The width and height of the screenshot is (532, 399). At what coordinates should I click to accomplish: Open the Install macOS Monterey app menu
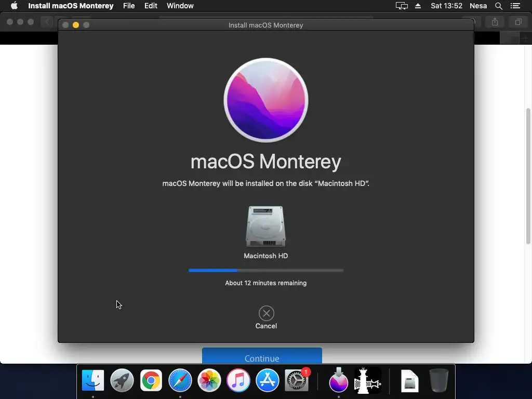click(71, 6)
